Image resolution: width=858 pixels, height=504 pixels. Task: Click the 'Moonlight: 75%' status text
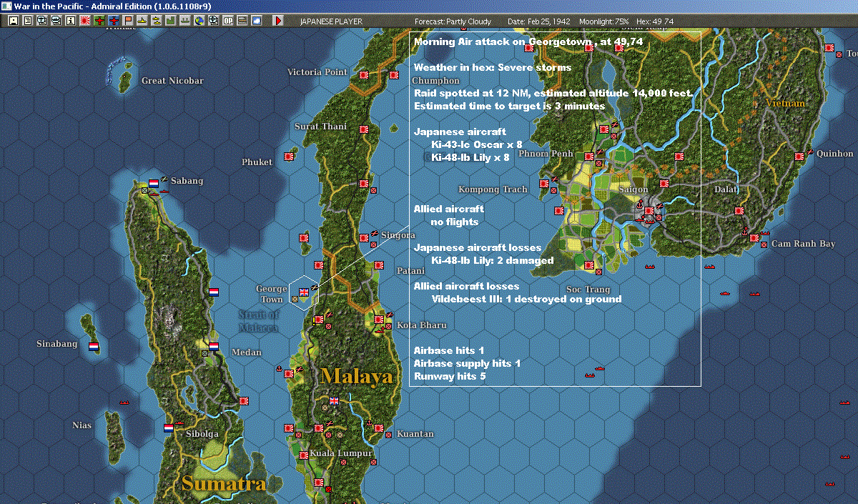pos(603,21)
